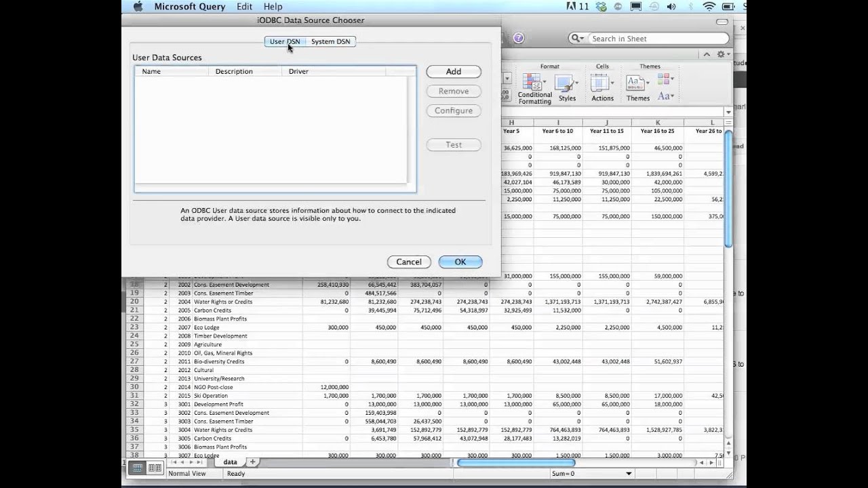Collapse the Excel ribbon
The height and width of the screenshot is (488, 868).
tap(707, 54)
